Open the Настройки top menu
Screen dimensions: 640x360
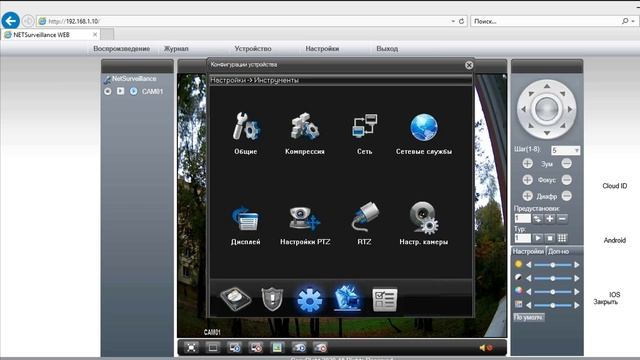pyautogui.click(x=322, y=49)
